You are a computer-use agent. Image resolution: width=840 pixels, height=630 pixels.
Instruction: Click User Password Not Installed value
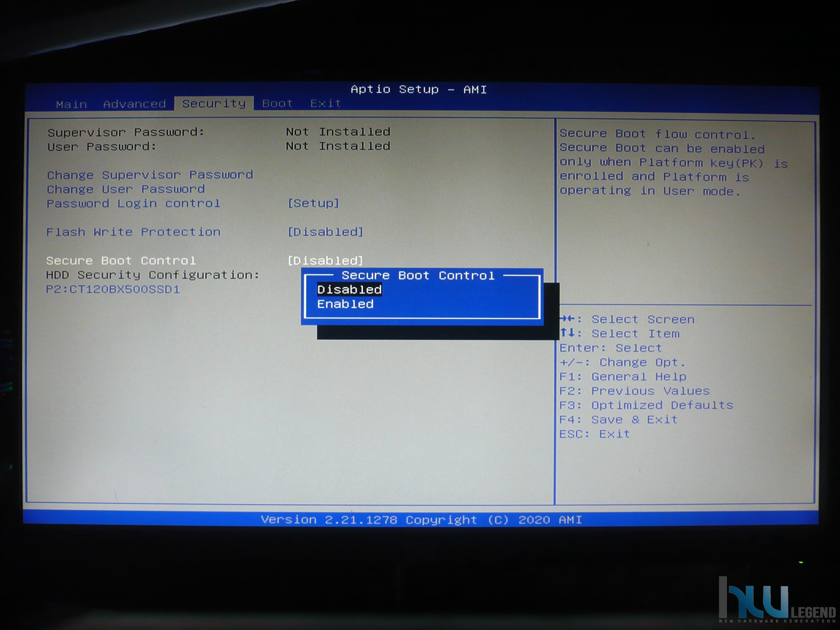[338, 146]
